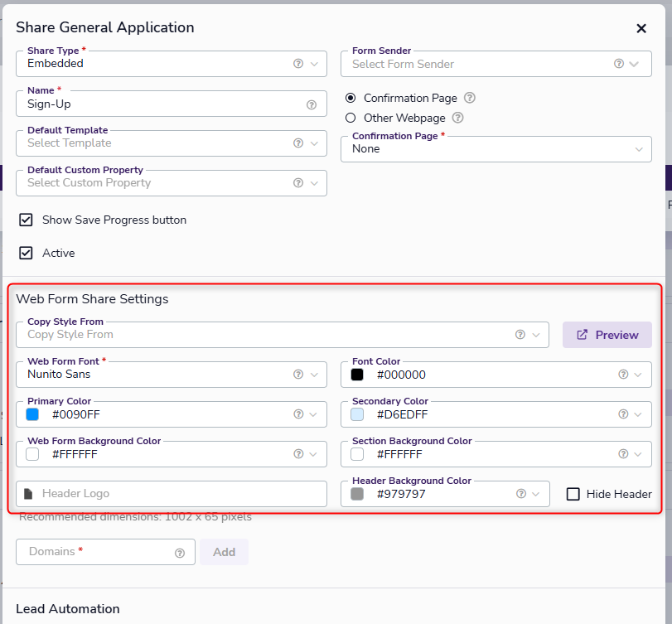Uncheck Show Save Progress button checkbox
This screenshot has height=624, width=672.
tap(27, 220)
